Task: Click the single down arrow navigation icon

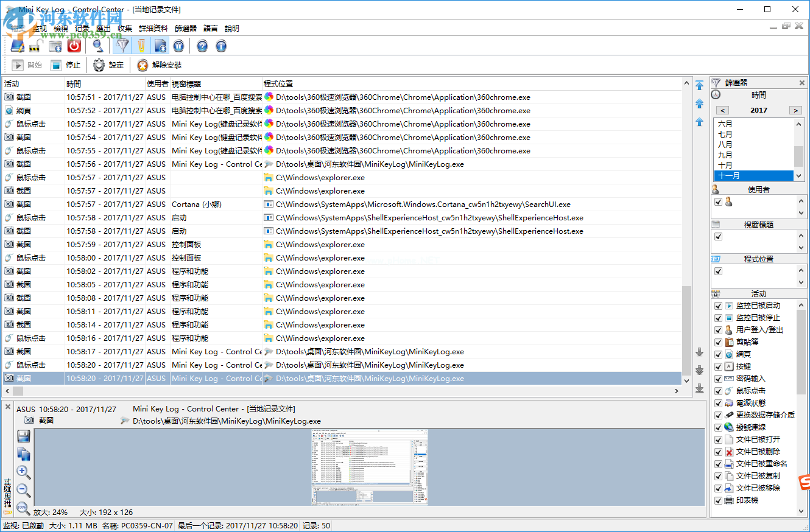Action: point(700,352)
